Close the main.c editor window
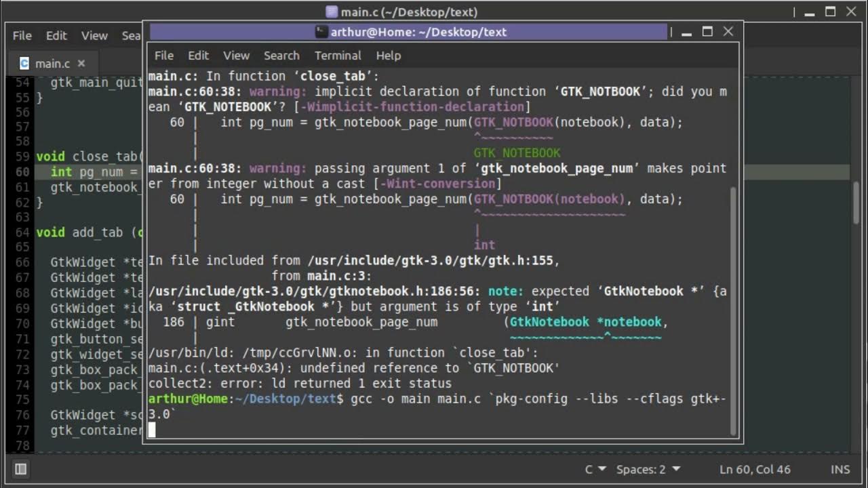The height and width of the screenshot is (488, 868). pos(851,12)
